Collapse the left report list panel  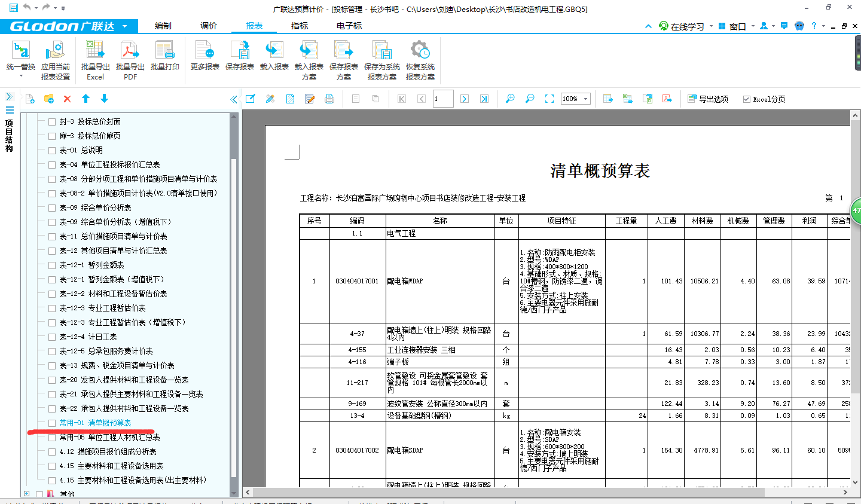[234, 99]
